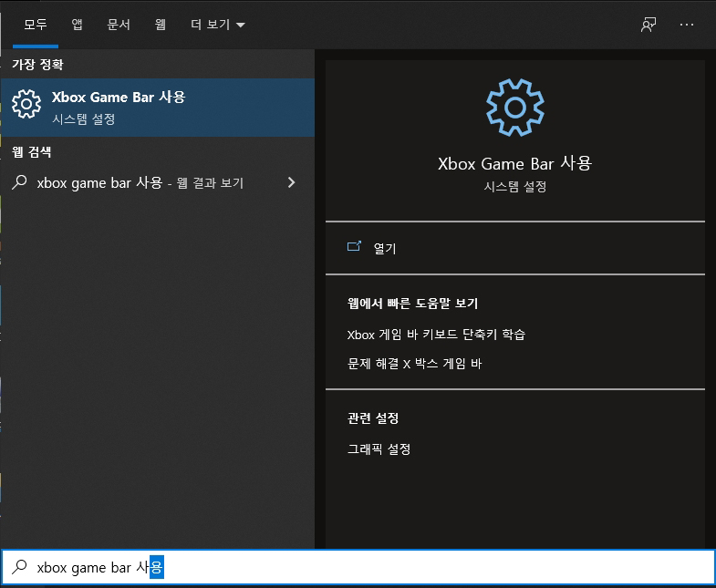Switch to the 문서 tab

coord(119,25)
